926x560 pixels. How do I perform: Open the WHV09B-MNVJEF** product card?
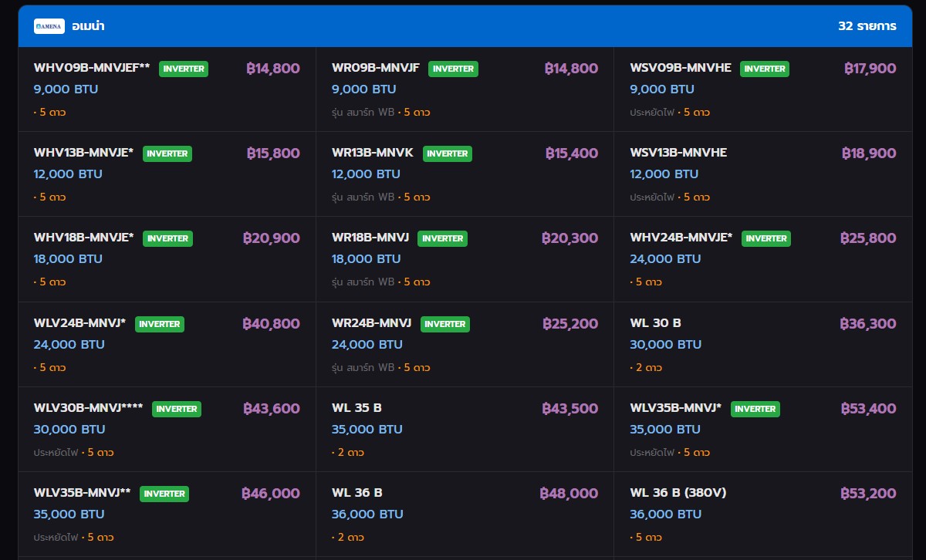pos(167,89)
